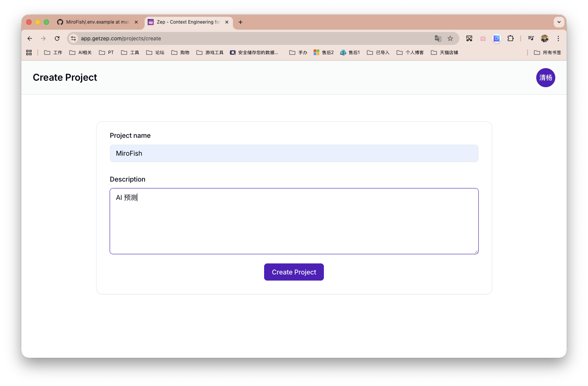Open a new browser tab
Screen dimensions: 588x386
coord(241,22)
